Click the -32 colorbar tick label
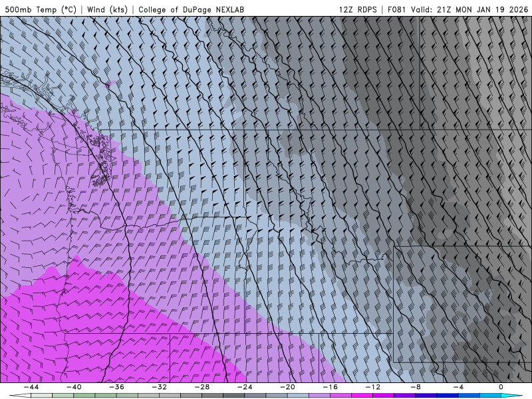This screenshot has width=532, height=399. (160, 387)
